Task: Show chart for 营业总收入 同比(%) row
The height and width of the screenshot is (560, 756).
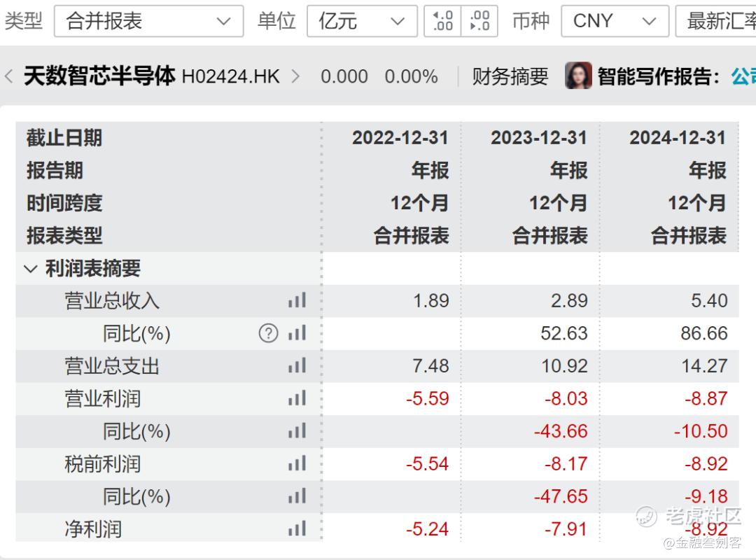Action: (x=297, y=333)
